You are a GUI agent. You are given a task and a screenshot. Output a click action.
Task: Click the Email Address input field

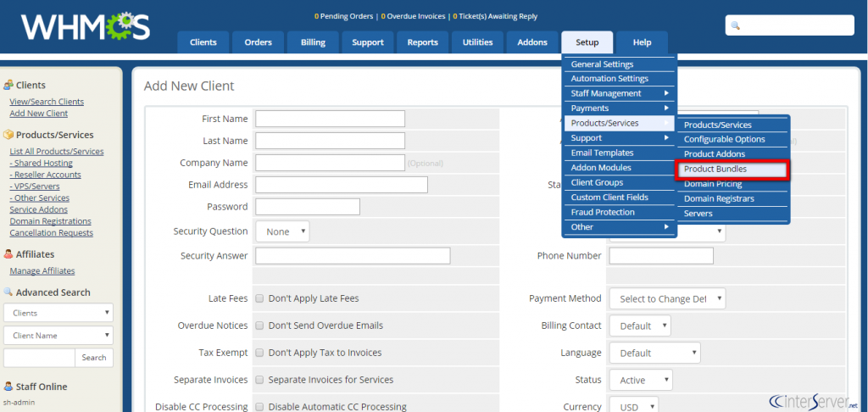point(342,185)
